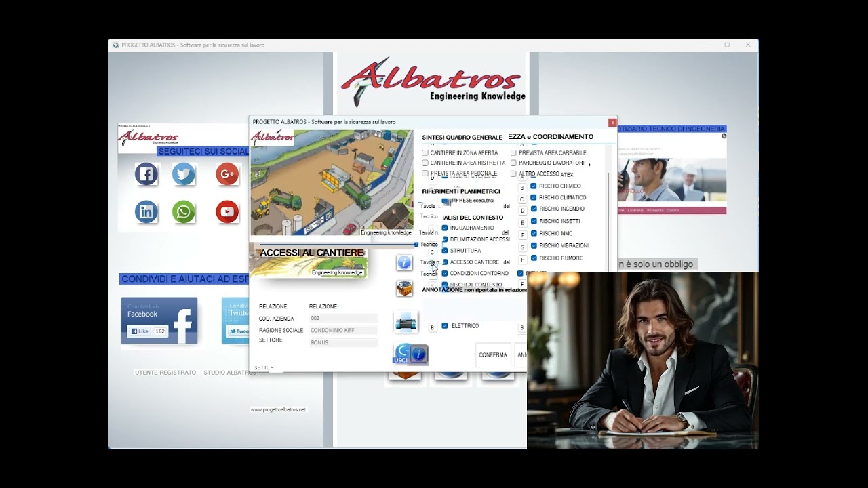Click the blue info icon above the archive icon
Image resolution: width=868 pixels, height=488 pixels.
404,263
